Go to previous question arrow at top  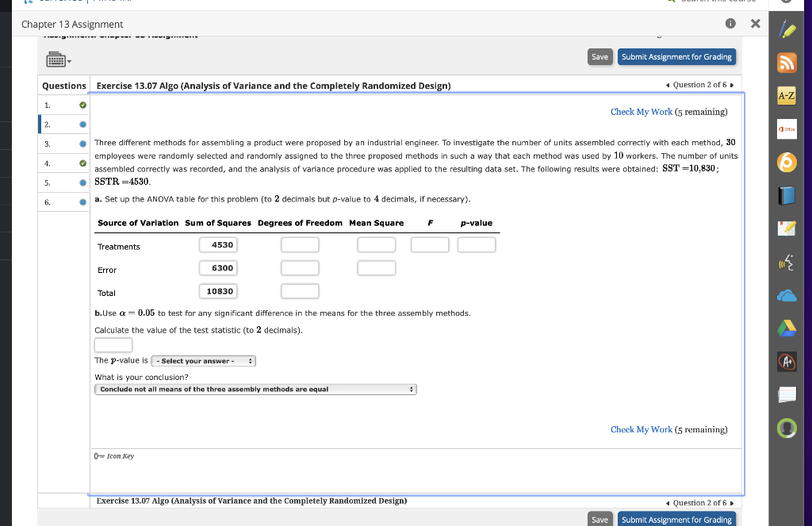(668, 85)
